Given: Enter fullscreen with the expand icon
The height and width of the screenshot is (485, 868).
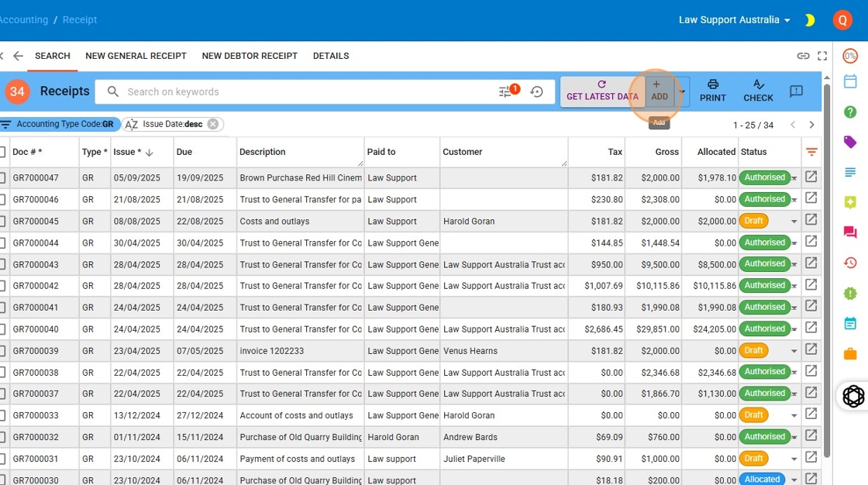Looking at the screenshot, I should coord(822,56).
